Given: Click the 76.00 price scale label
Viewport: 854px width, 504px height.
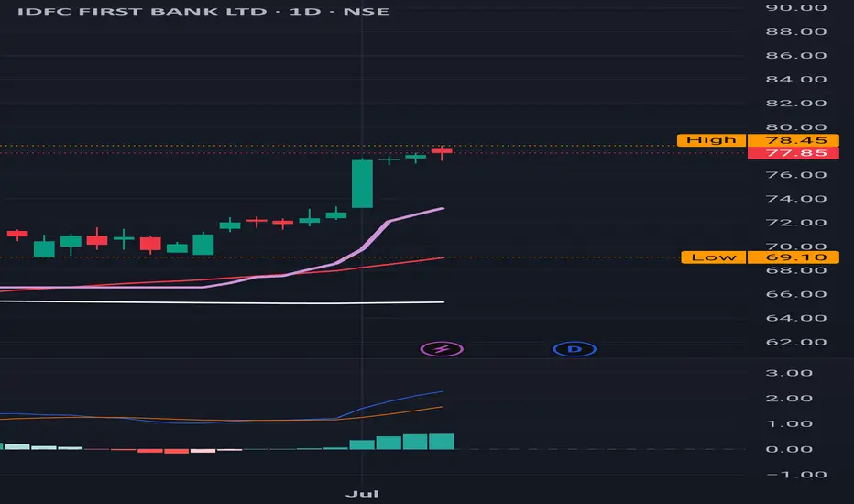Looking at the screenshot, I should pos(795,175).
